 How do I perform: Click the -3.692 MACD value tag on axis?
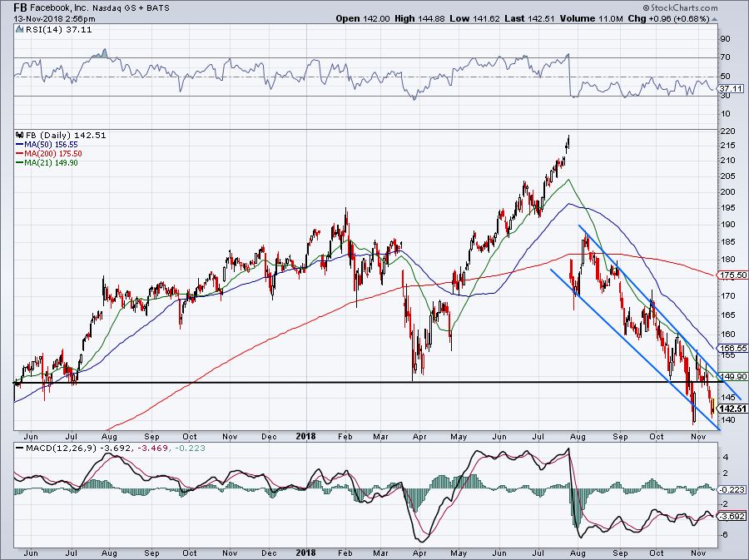[732, 517]
